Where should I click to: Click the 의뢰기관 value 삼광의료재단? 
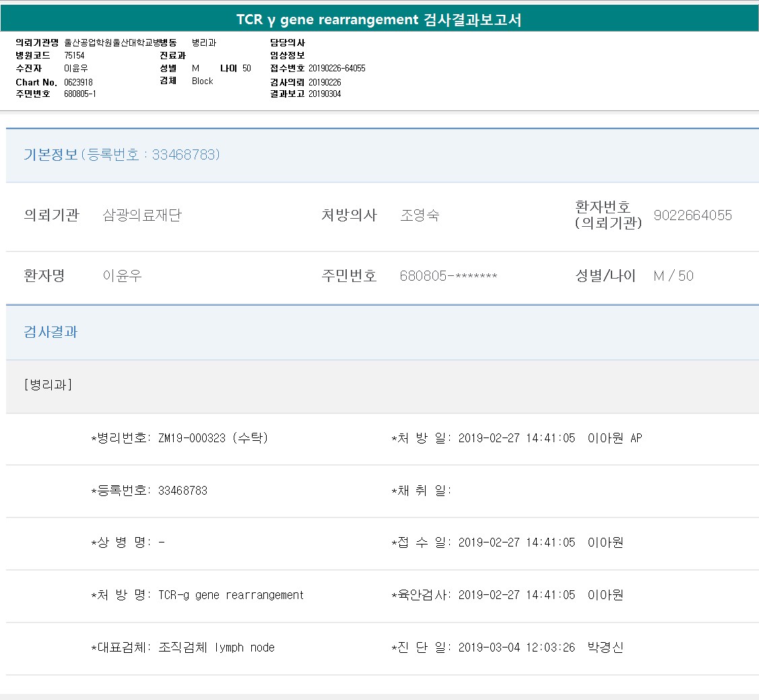[141, 215]
